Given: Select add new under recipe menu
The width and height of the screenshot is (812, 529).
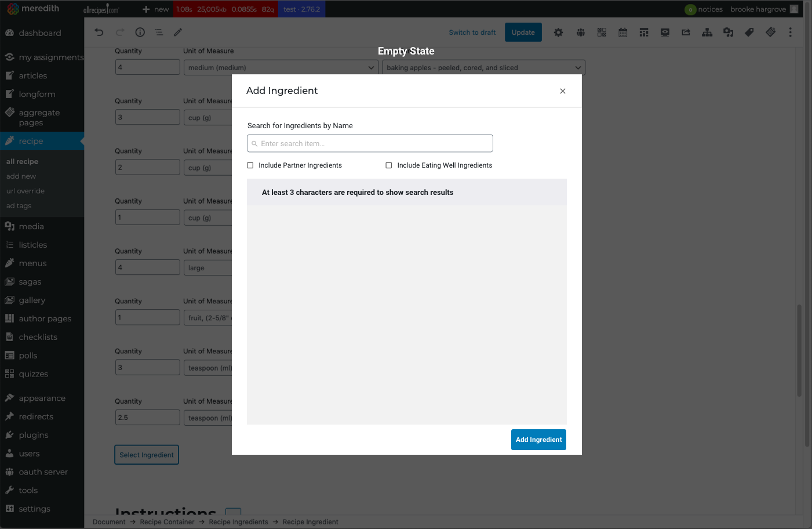Looking at the screenshot, I should pyautogui.click(x=21, y=176).
